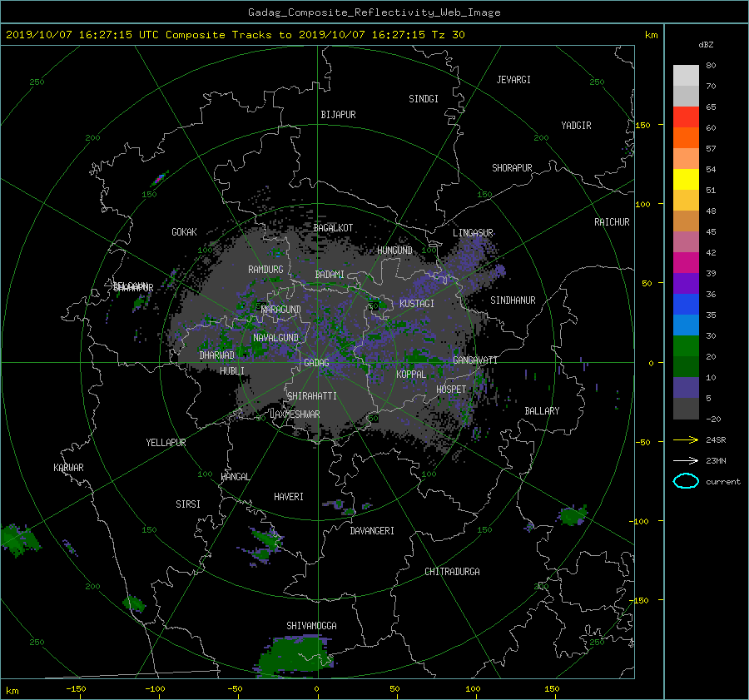
Task: Click the '-150' tick on bottom km axis
Action: [76, 689]
